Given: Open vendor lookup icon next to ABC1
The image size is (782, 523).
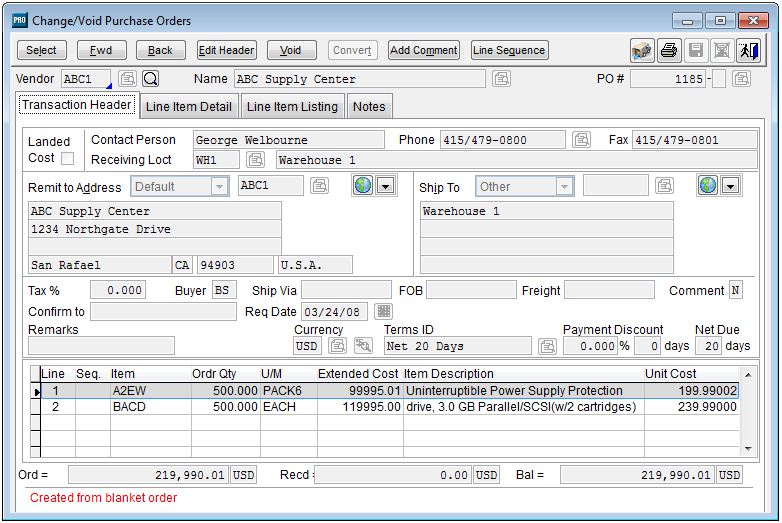Looking at the screenshot, I should pyautogui.click(x=127, y=79).
